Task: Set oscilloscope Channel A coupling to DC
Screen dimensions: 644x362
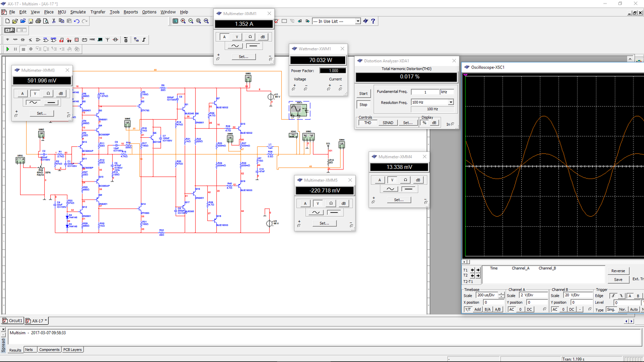Action: point(529,309)
